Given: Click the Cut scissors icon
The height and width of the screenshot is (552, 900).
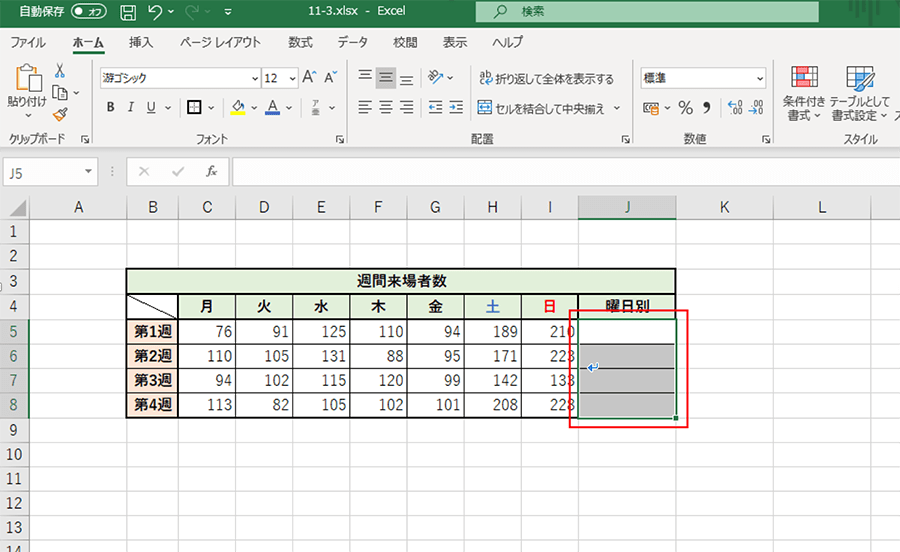Looking at the screenshot, I should click(x=60, y=71).
